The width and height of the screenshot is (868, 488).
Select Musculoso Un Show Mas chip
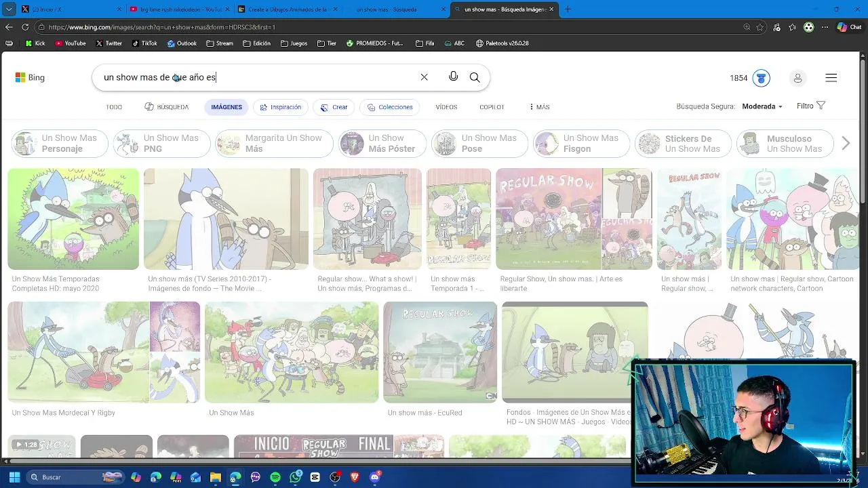785,144
